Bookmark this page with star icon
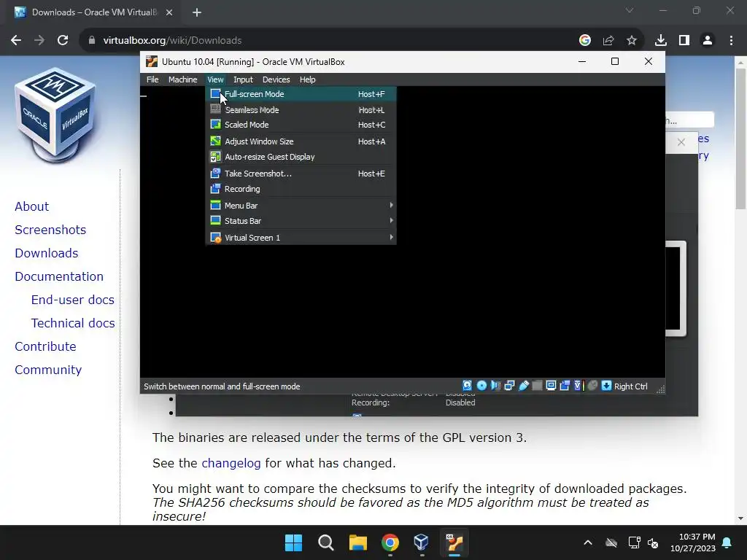 pyautogui.click(x=632, y=41)
